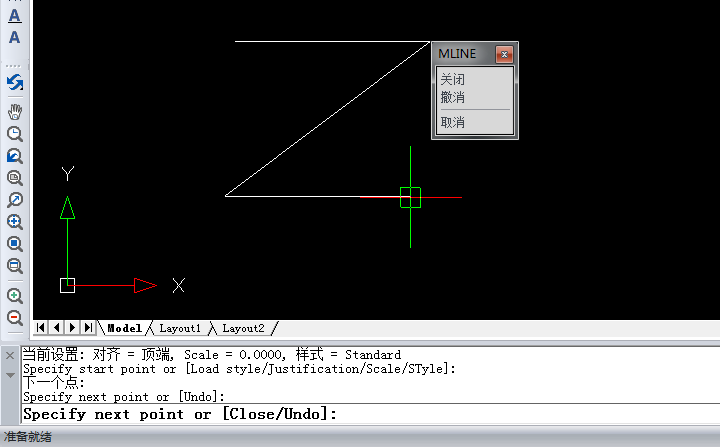
Task: Click the blue redraw/regen arrows icon
Action: [x=15, y=83]
